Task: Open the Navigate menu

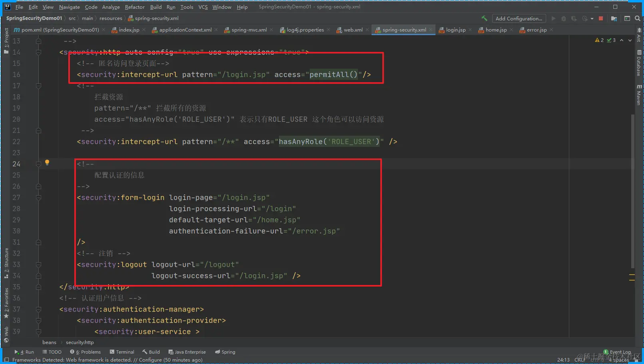Action: pos(69,7)
